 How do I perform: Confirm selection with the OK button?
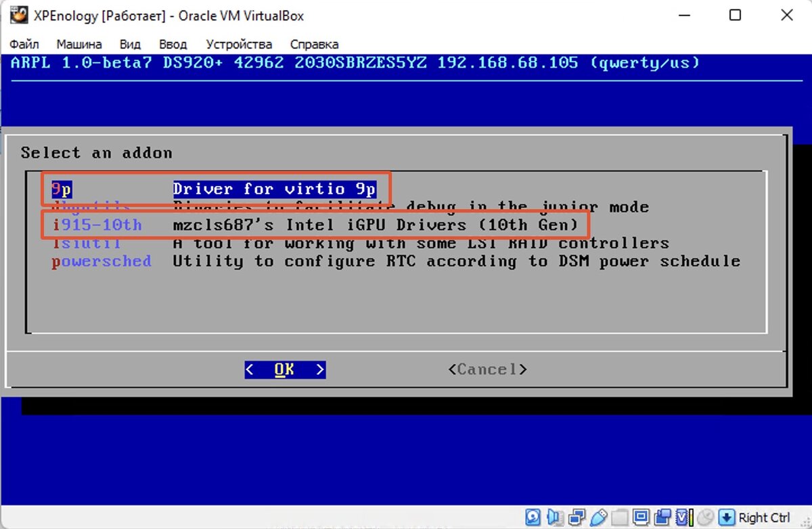pos(285,369)
